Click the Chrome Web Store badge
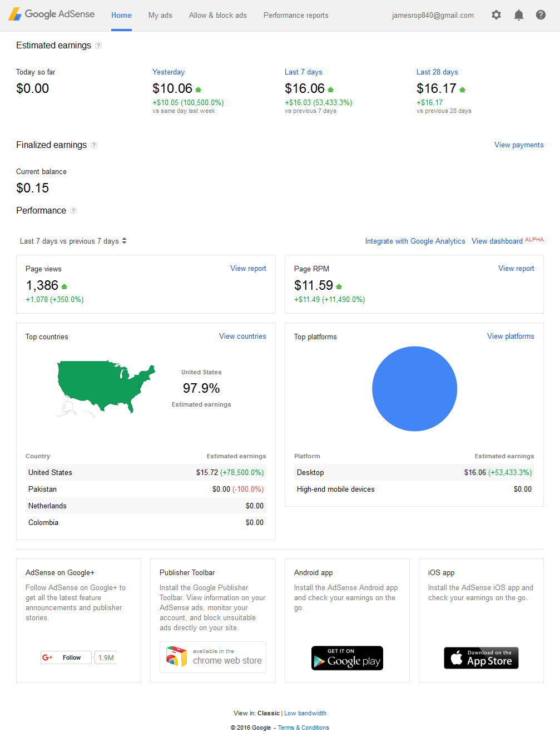The height and width of the screenshot is (737, 560). tap(213, 657)
